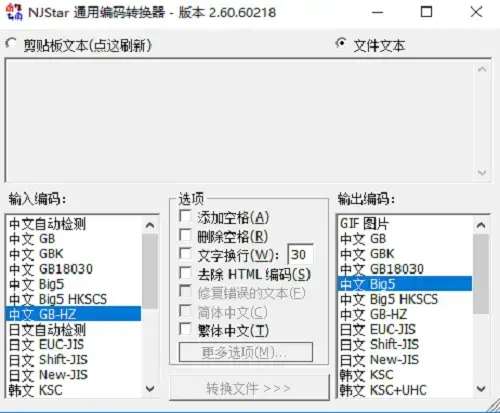
Task: Click the NJStar app icon in title bar
Action: click(14, 12)
